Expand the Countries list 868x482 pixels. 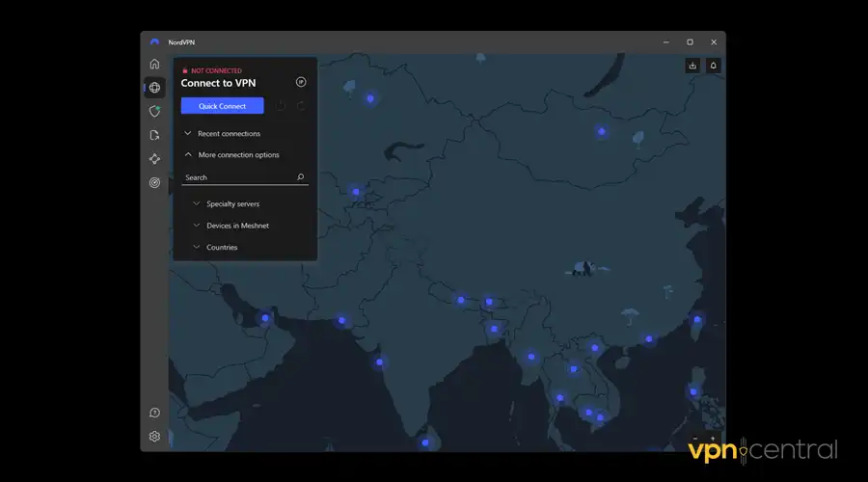(215, 248)
